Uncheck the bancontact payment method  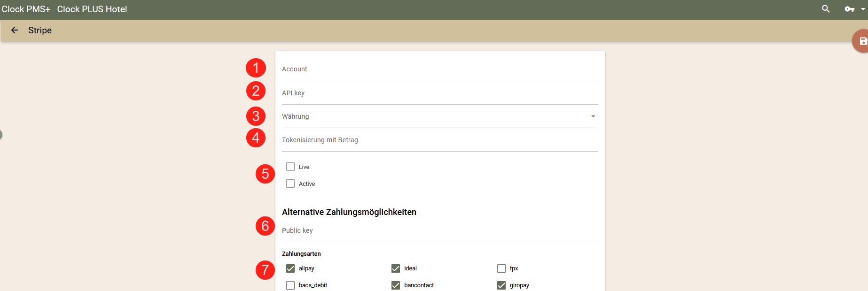click(396, 285)
